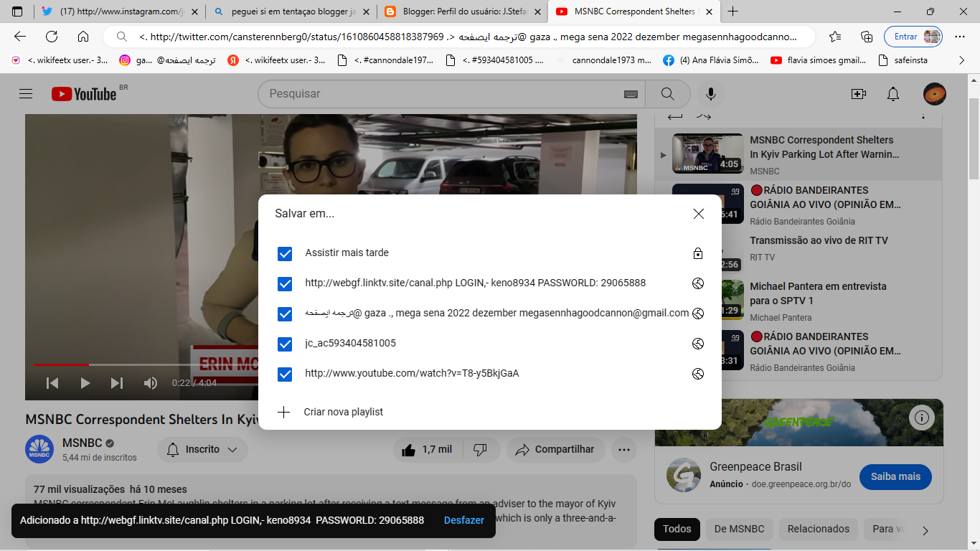
Task: Open the on-screen keyboard in the search box
Action: click(x=631, y=94)
